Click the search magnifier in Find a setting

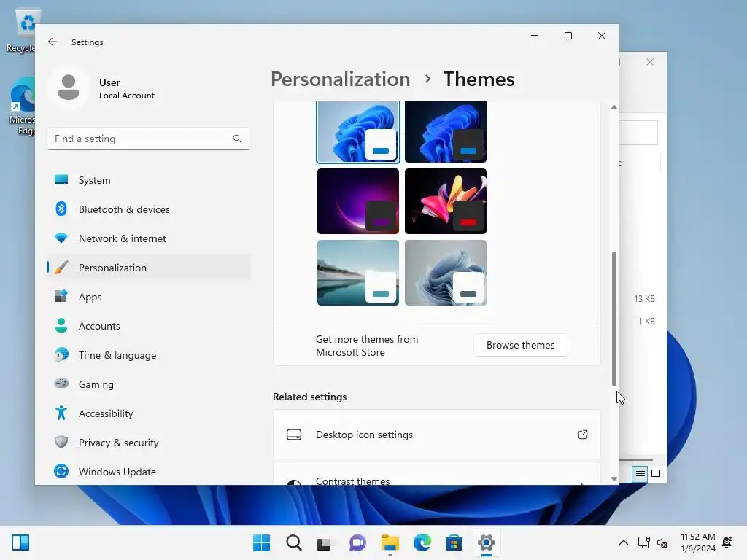(237, 139)
